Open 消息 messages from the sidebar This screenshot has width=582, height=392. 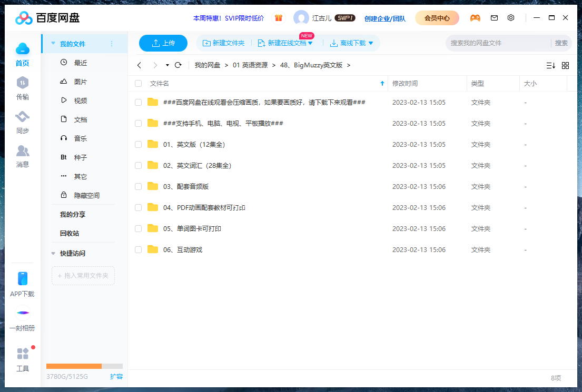pos(22,156)
